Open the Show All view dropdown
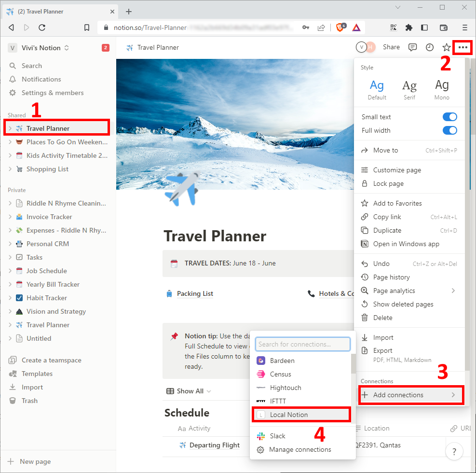The width and height of the screenshot is (476, 473). coord(189,391)
